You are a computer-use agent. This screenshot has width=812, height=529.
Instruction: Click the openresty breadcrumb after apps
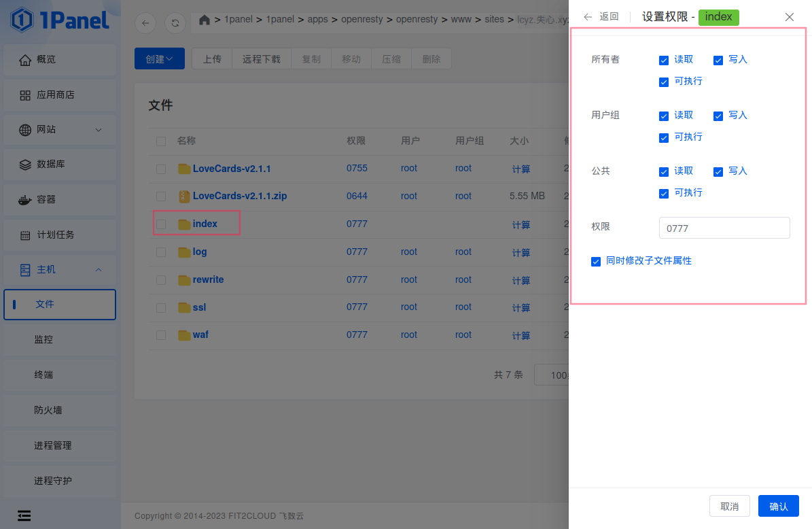[x=362, y=19]
